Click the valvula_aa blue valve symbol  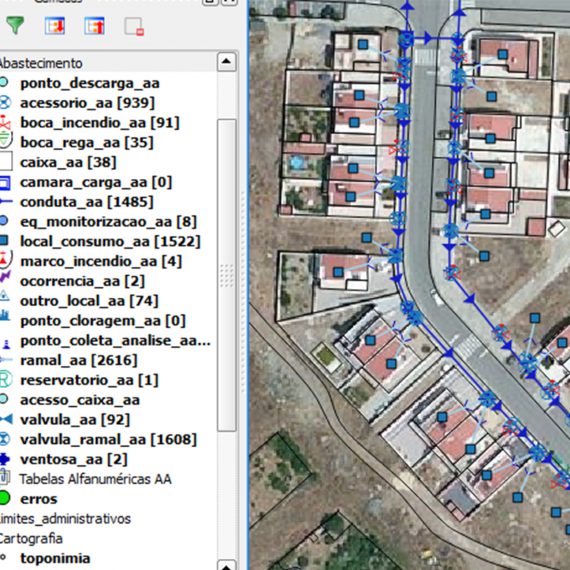(x=6, y=420)
